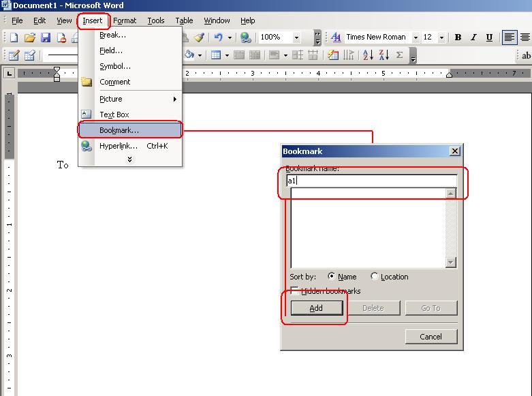This screenshot has height=396, width=532.
Task: Toggle Italic formatting
Action: point(473,37)
